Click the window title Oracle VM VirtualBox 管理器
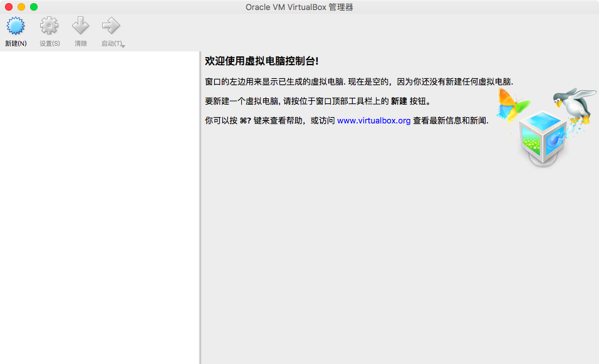599x364 pixels. point(299,8)
